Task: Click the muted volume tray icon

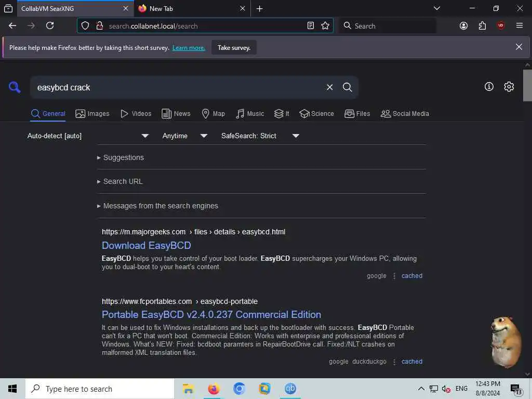Action: click(446, 389)
